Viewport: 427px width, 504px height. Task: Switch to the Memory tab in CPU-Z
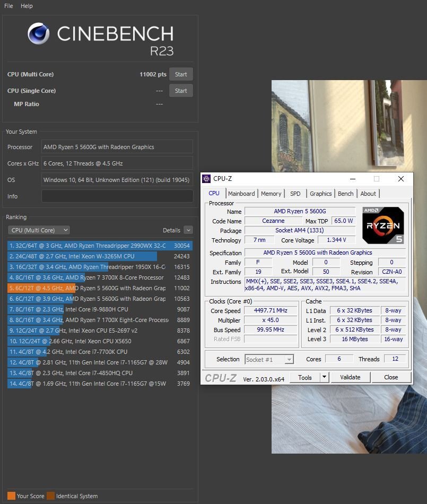click(271, 194)
